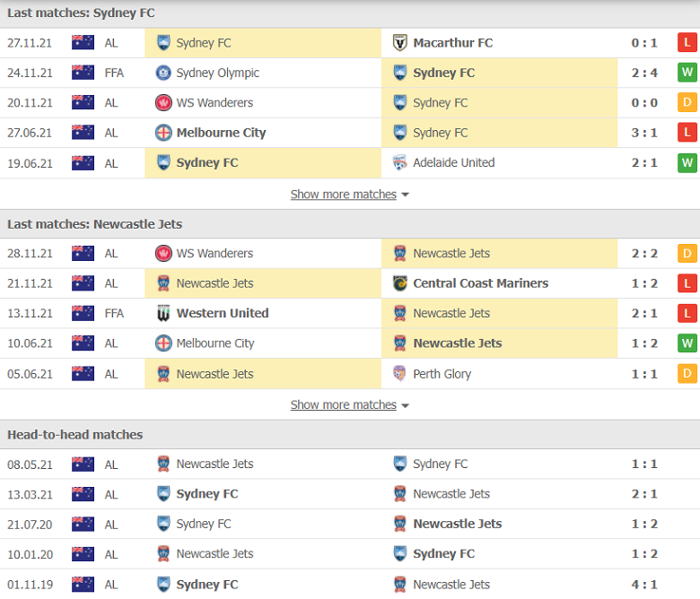The height and width of the screenshot is (599, 700).
Task: Open the Sydney Olympic team link
Action: [x=217, y=74]
